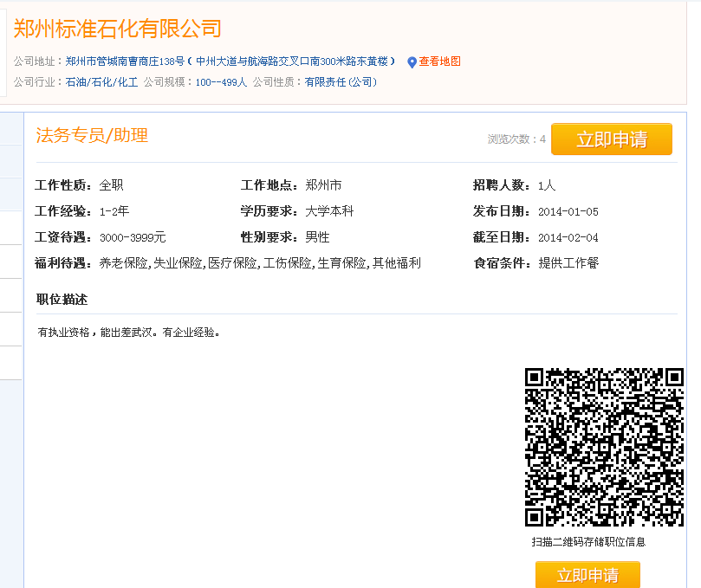Click gender requirement value 男性
Viewport: 701px width, 588px height.
click(317, 237)
